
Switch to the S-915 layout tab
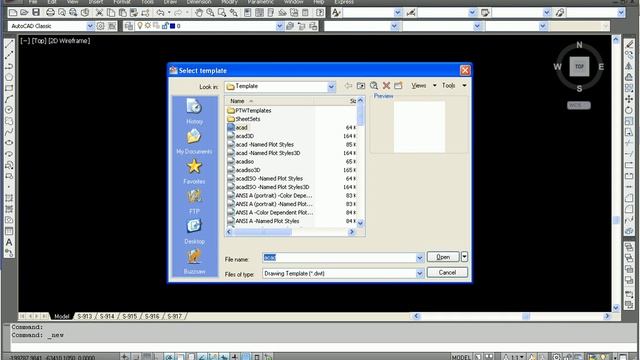pyautogui.click(x=130, y=316)
